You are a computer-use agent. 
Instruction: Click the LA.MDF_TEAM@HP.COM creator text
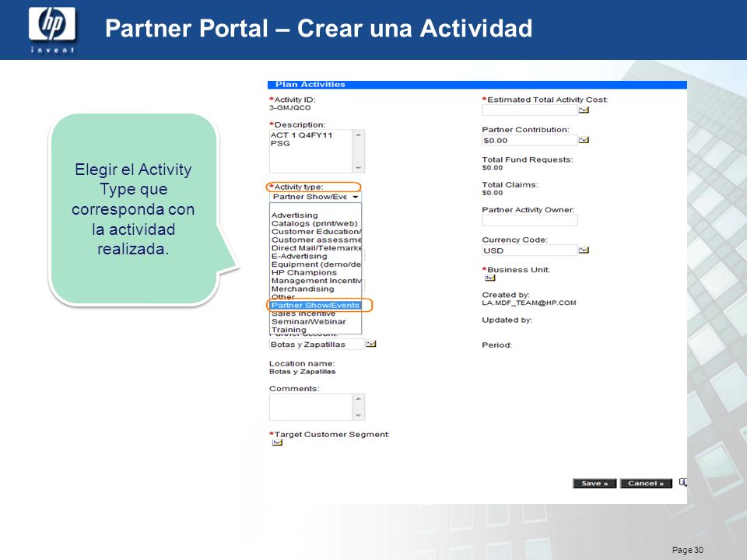point(529,303)
